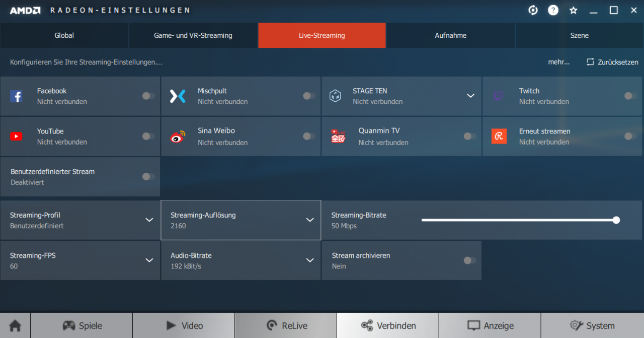The width and height of the screenshot is (644, 338).
Task: Open the Audio-Bitrate dropdown
Action: click(x=240, y=260)
